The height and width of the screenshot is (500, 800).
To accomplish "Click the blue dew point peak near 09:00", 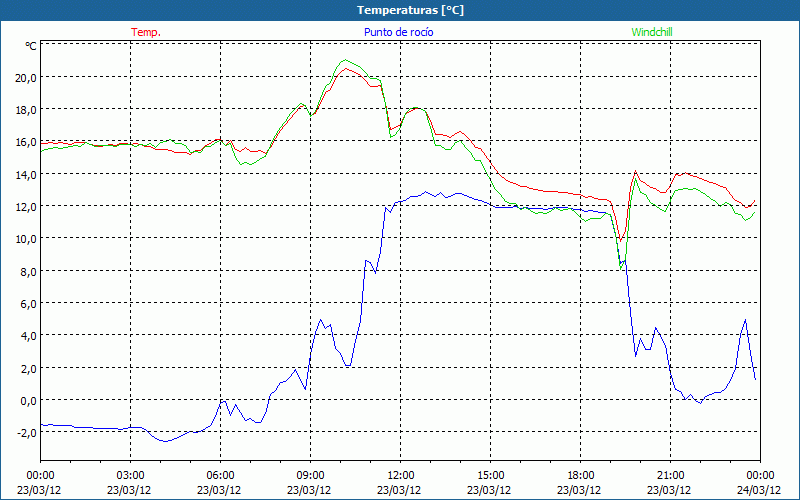I will tap(320, 320).
